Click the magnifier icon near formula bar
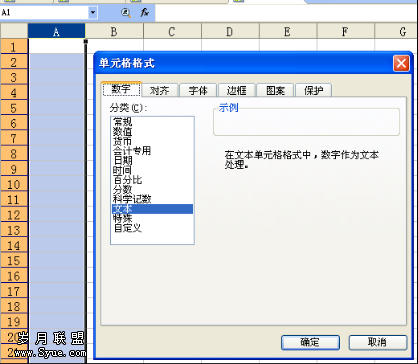 tap(126, 13)
